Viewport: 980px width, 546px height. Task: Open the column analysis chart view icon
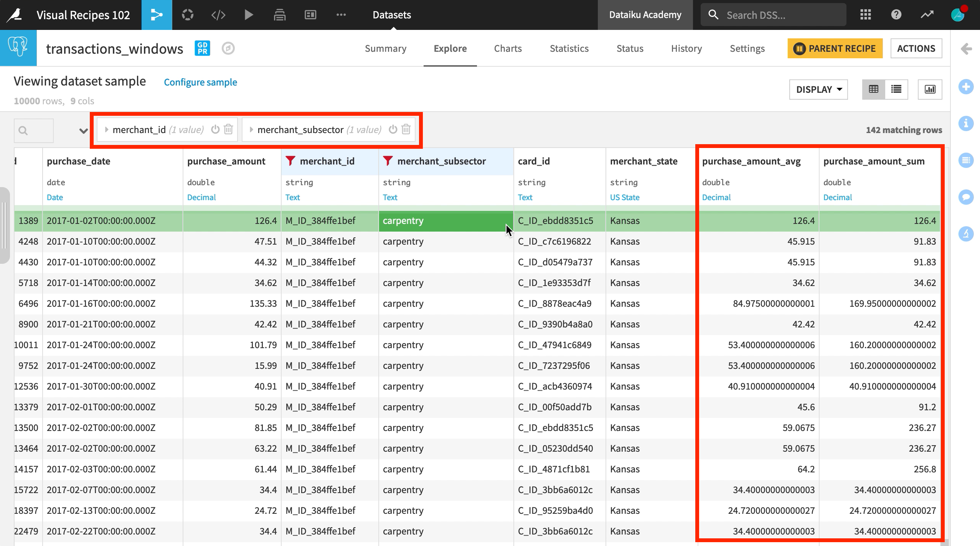point(930,89)
